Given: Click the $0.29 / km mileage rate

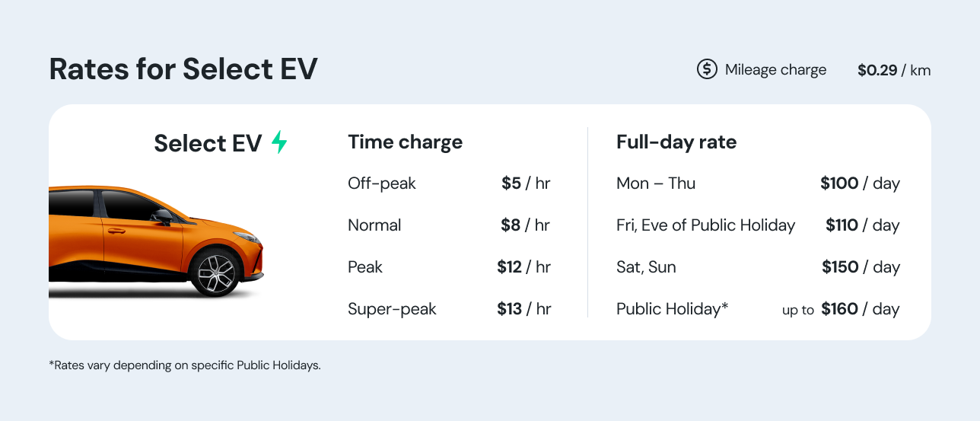Looking at the screenshot, I should (893, 70).
